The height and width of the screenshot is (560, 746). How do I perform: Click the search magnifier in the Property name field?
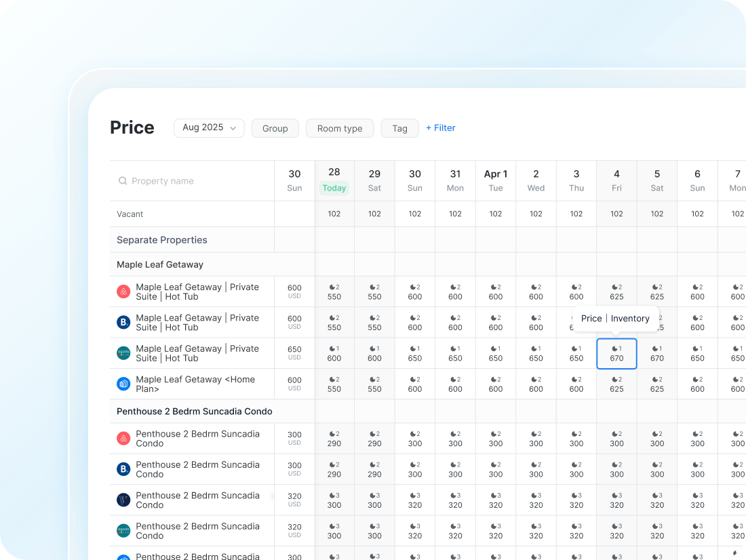[123, 180]
